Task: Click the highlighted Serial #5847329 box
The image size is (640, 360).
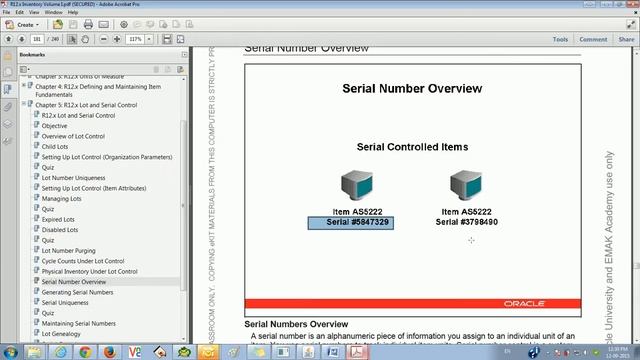Action: click(x=351, y=223)
